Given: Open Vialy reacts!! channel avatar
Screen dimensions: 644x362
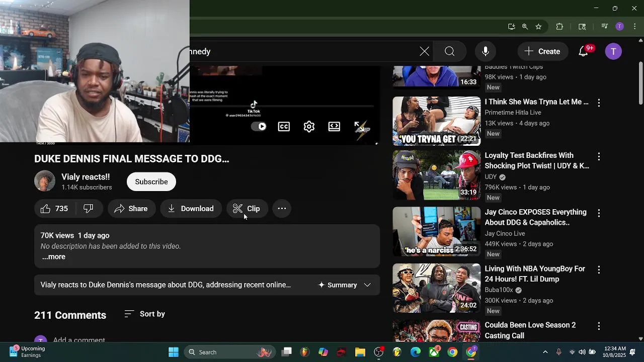Looking at the screenshot, I should tap(44, 182).
